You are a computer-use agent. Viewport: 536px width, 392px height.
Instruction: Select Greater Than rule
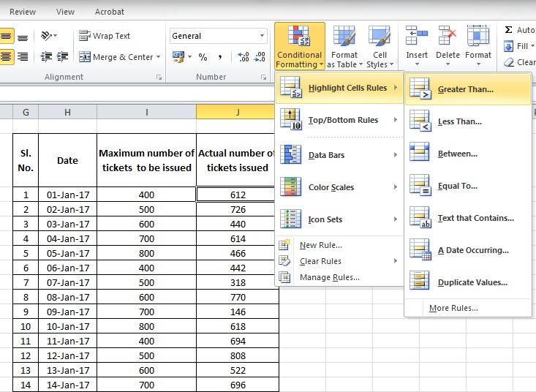[468, 89]
